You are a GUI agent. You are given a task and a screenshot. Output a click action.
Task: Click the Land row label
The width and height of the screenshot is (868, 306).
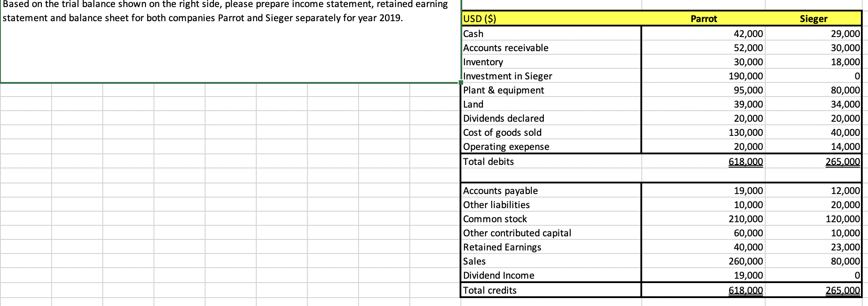tap(473, 104)
